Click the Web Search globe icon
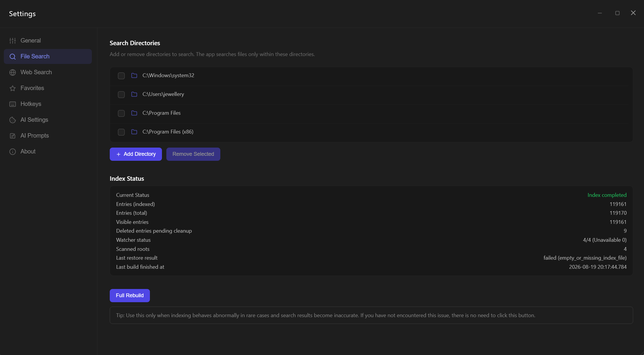Image resolution: width=644 pixels, height=355 pixels. (13, 72)
